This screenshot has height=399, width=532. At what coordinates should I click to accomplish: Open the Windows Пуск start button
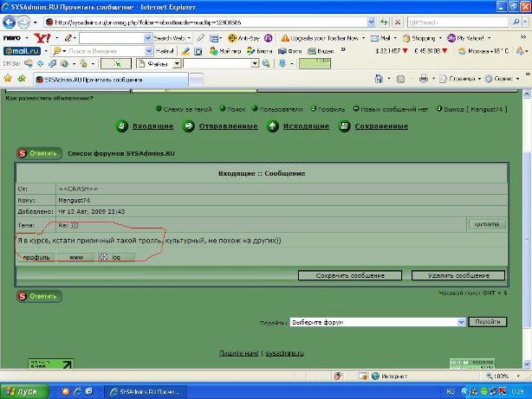click(x=24, y=391)
